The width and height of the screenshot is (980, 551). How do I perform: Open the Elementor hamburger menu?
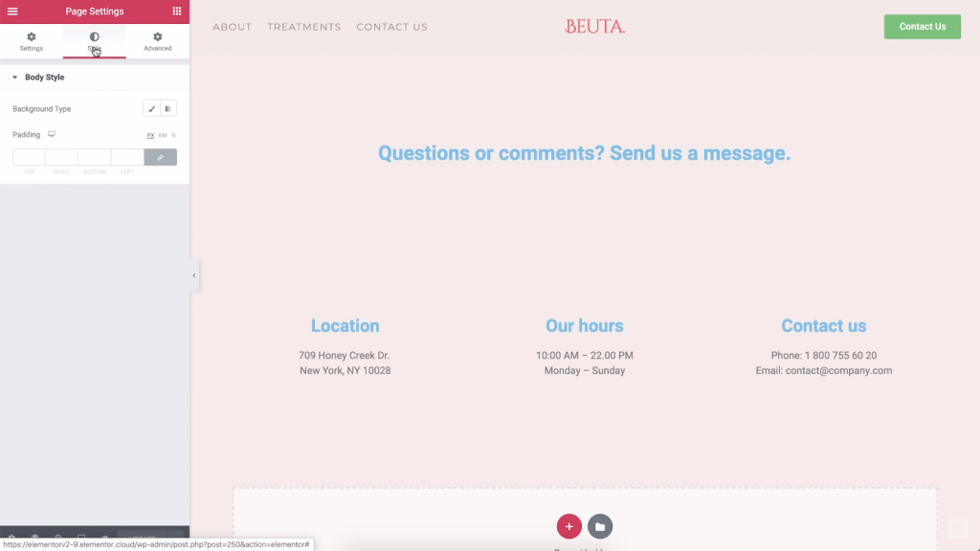tap(12, 11)
